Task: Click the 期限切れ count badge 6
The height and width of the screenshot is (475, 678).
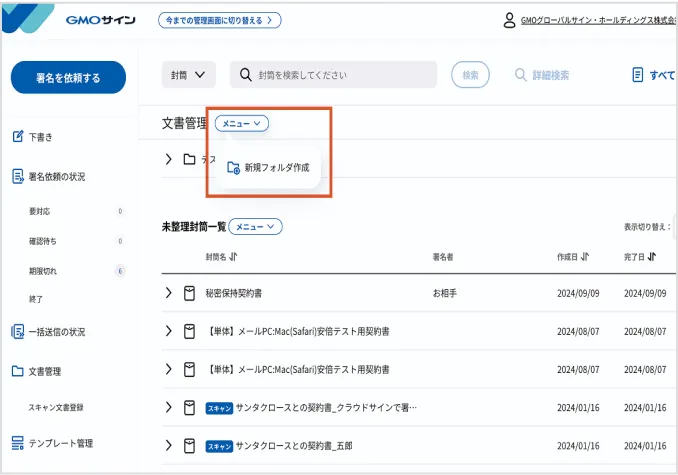Action: [x=120, y=271]
